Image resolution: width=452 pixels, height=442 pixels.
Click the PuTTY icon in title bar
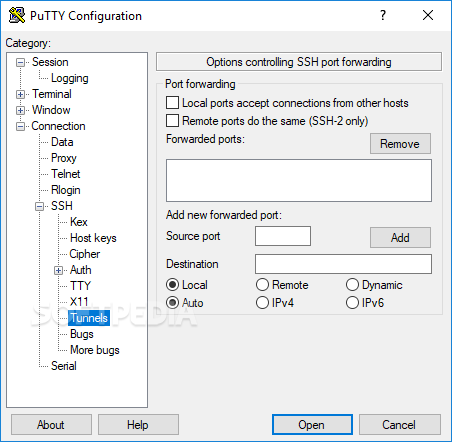coord(17,15)
